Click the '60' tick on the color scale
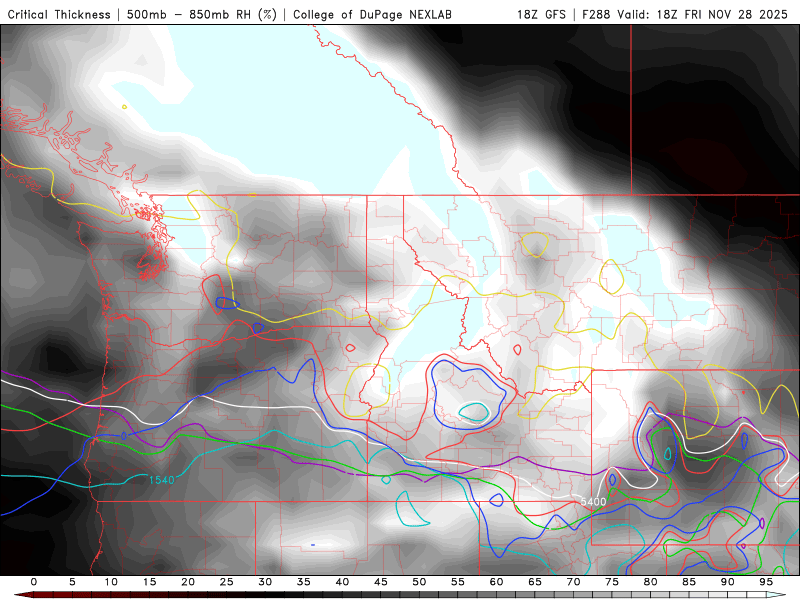Screen dimensions: 800x600 pos(496,582)
